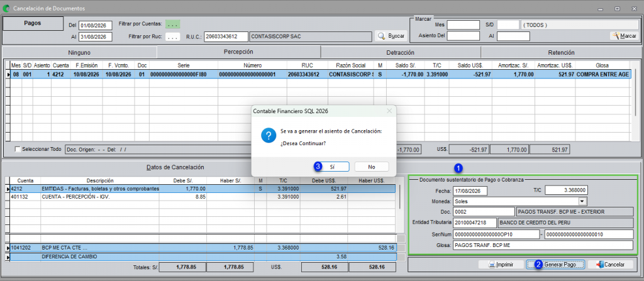
Task: Click the Glosa column header
Action: click(x=602, y=65)
